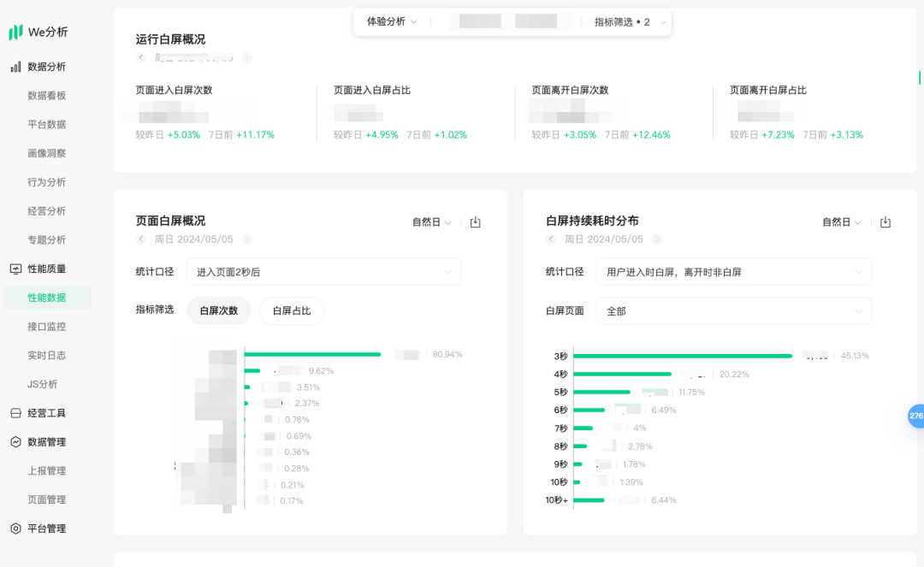Click 页面进入白屏次数 metric label

[174, 90]
